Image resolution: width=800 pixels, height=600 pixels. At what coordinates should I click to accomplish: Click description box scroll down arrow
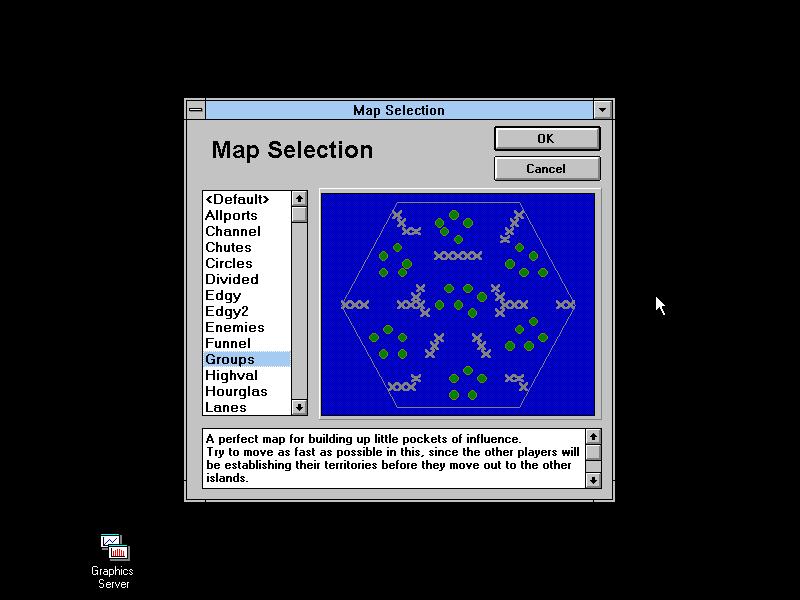593,480
